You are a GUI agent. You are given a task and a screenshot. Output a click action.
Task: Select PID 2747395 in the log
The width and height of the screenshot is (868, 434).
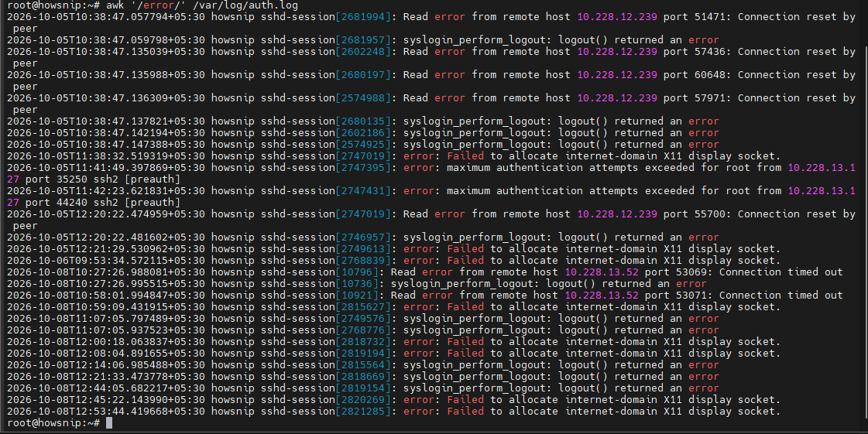coord(363,168)
